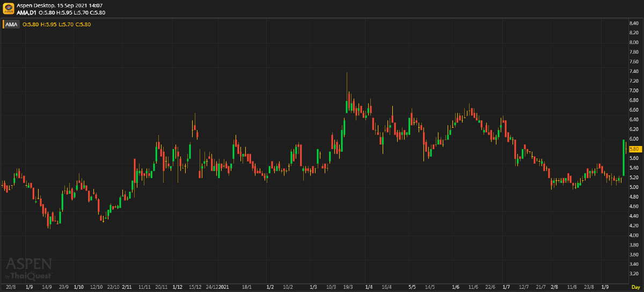
Task: Click the 1/10 date axis label
Action: pyautogui.click(x=78, y=287)
